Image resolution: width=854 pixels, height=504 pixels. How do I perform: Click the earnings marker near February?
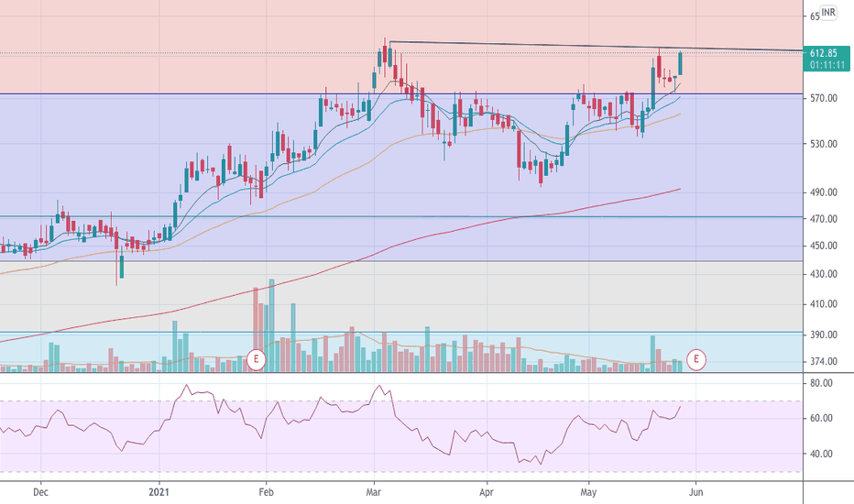tap(256, 359)
